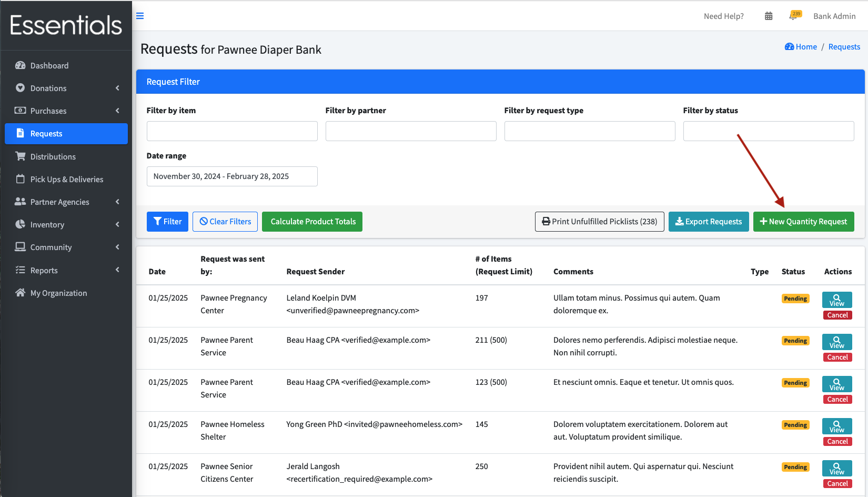Print Unfulfilled Picklists (238)
868x497 pixels.
point(600,222)
